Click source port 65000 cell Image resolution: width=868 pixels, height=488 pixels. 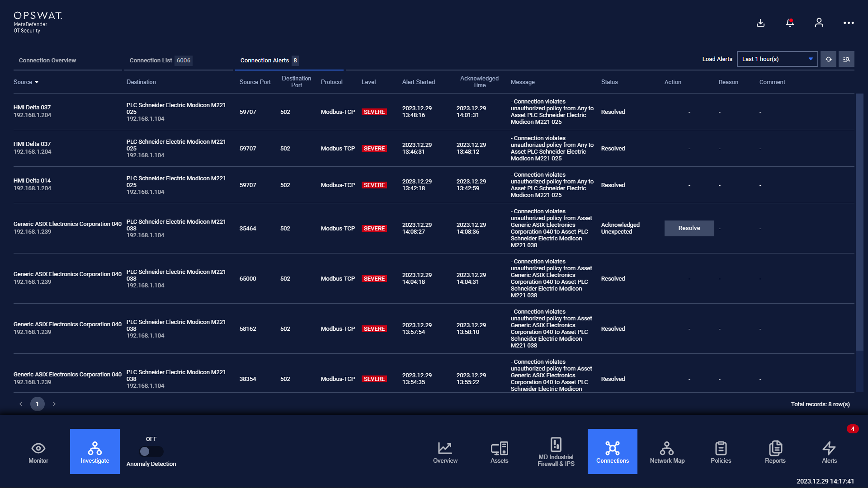pos(248,279)
